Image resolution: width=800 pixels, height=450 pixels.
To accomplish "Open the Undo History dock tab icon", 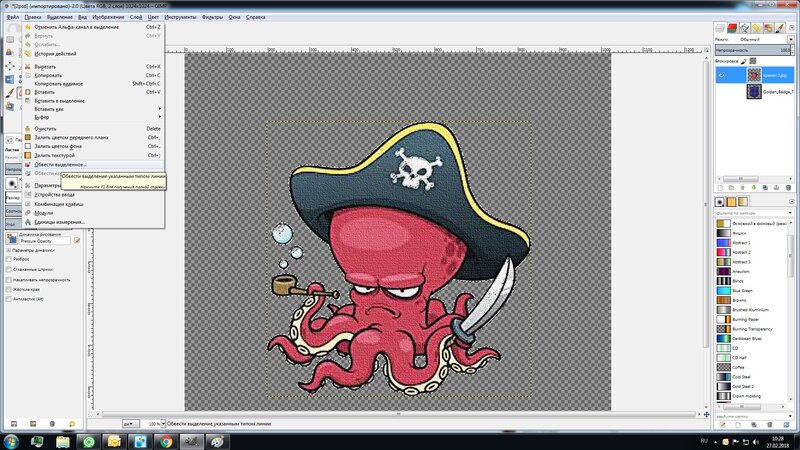I will tap(756, 28).
